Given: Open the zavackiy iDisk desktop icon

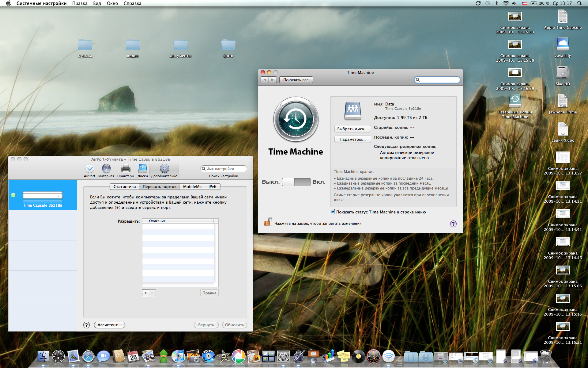Looking at the screenshot, I should tap(563, 47).
